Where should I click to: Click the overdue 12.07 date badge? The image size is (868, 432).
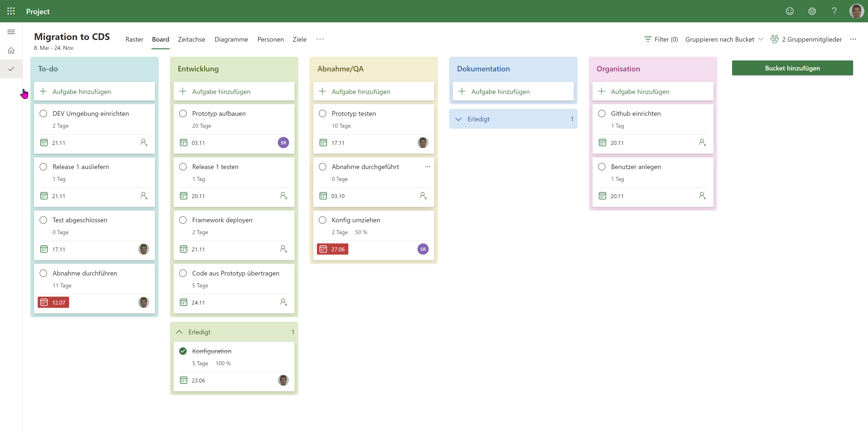click(x=54, y=302)
